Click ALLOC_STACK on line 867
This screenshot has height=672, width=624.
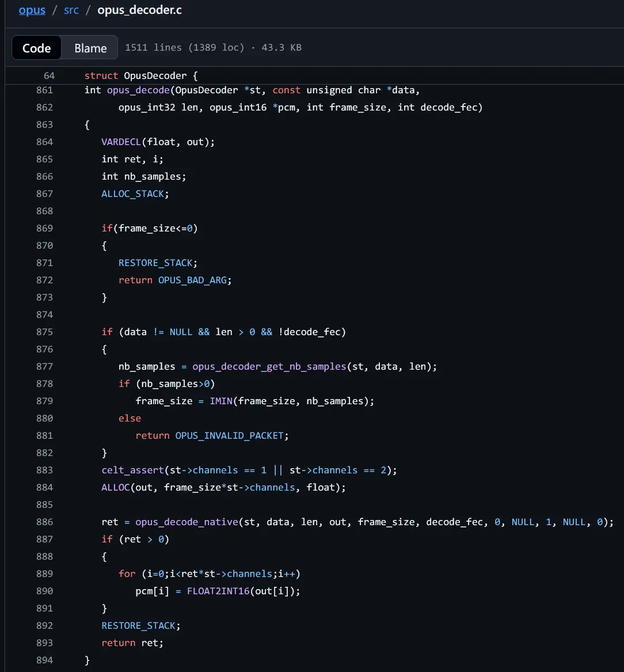(x=132, y=193)
